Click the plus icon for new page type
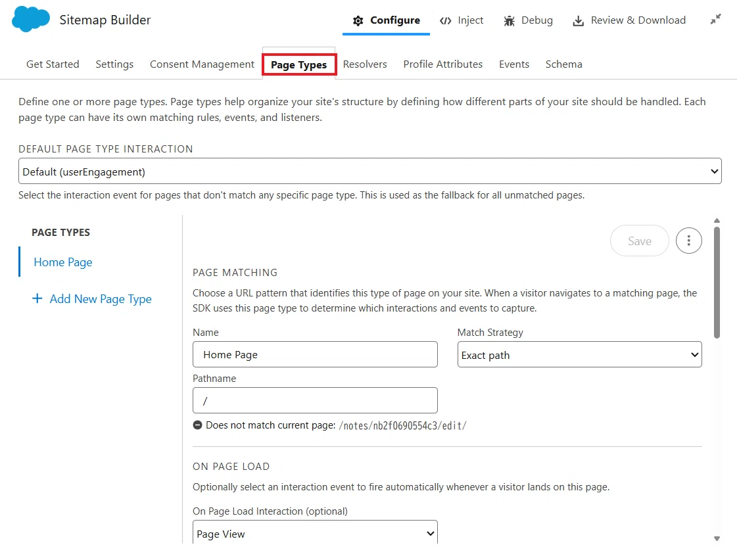Screen dimensions: 737x560 point(37,298)
